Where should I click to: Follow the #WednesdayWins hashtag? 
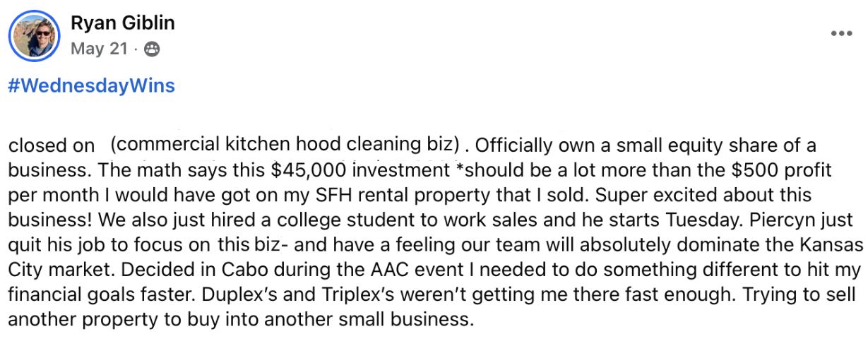[x=91, y=85]
